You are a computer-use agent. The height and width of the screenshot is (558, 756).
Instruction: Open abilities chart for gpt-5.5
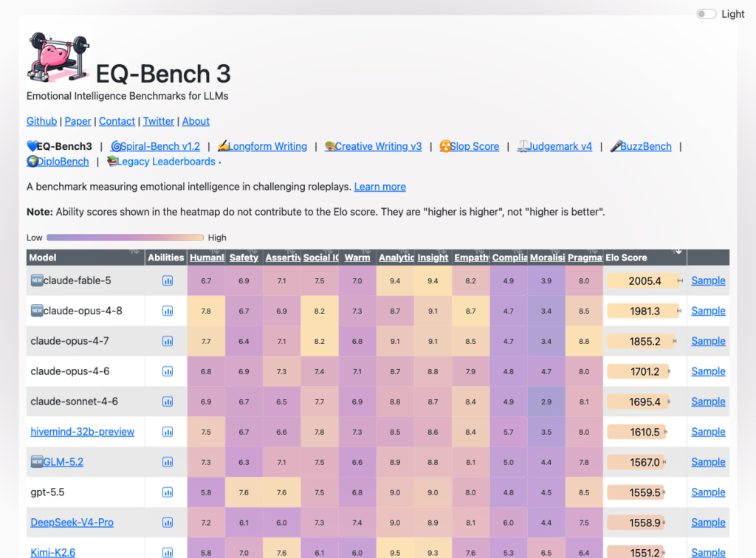pyautogui.click(x=168, y=492)
